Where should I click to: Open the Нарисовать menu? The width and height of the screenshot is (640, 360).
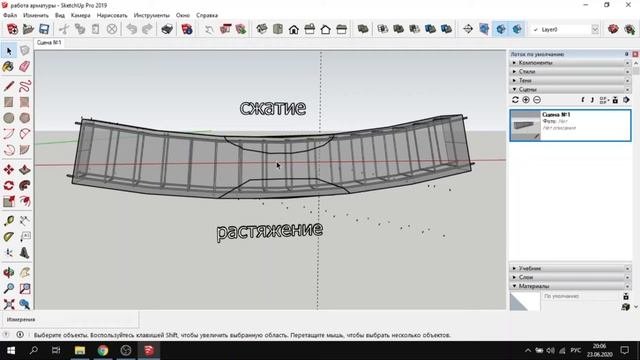point(112,15)
